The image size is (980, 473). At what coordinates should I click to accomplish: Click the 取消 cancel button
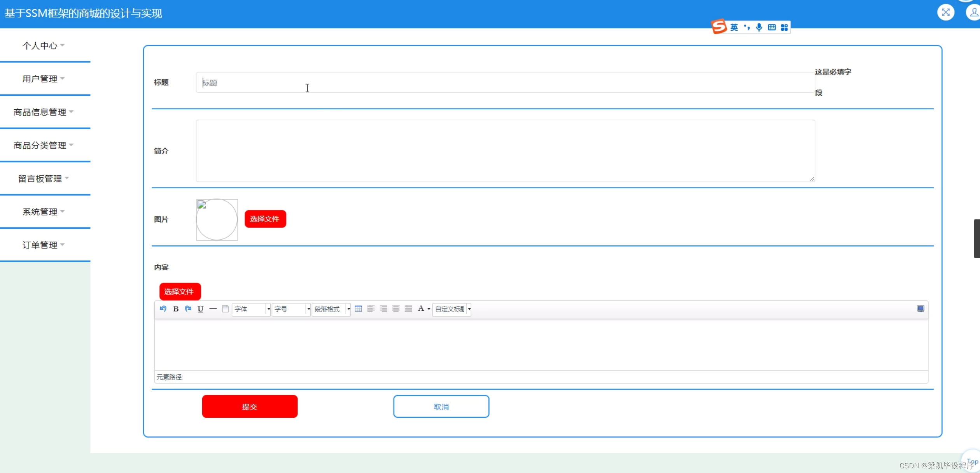[x=441, y=406]
